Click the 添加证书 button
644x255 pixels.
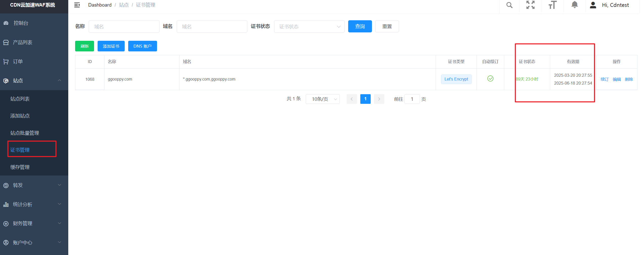[x=111, y=46]
